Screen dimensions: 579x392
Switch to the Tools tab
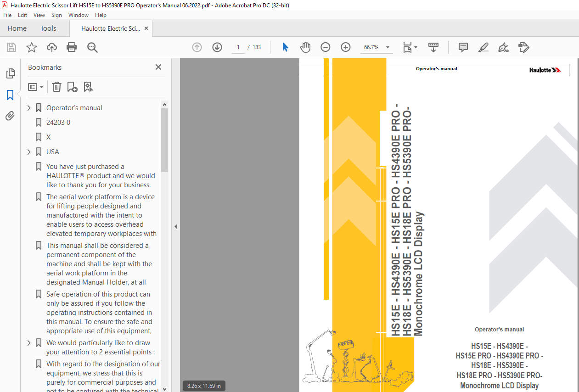point(48,28)
